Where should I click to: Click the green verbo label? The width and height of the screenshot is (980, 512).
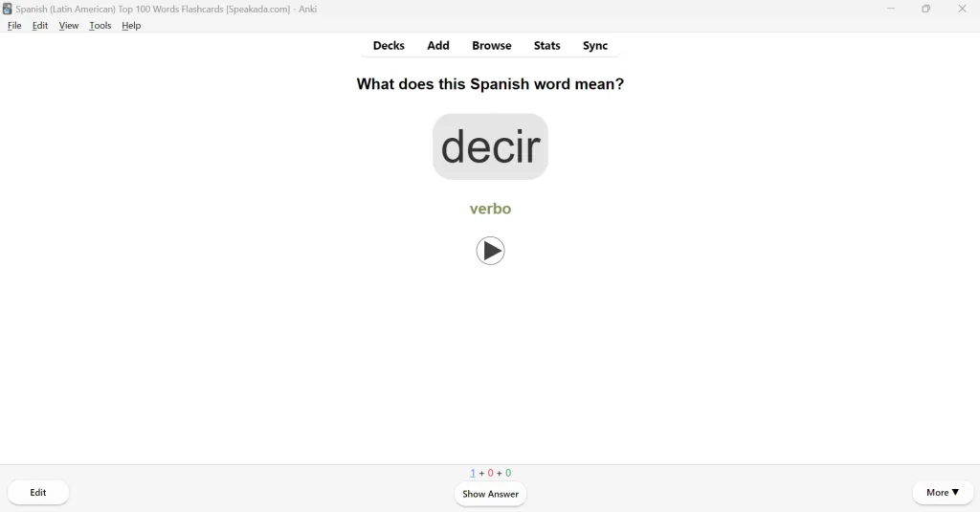click(491, 209)
